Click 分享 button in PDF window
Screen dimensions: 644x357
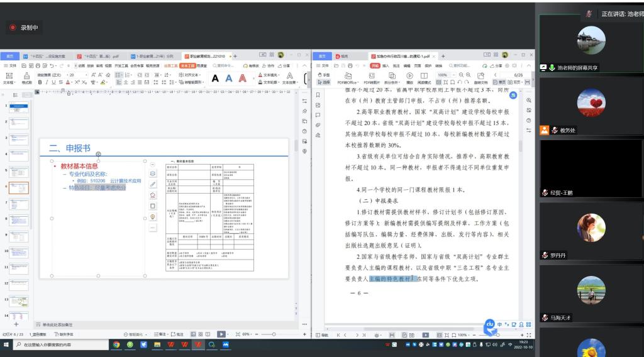click(x=496, y=65)
